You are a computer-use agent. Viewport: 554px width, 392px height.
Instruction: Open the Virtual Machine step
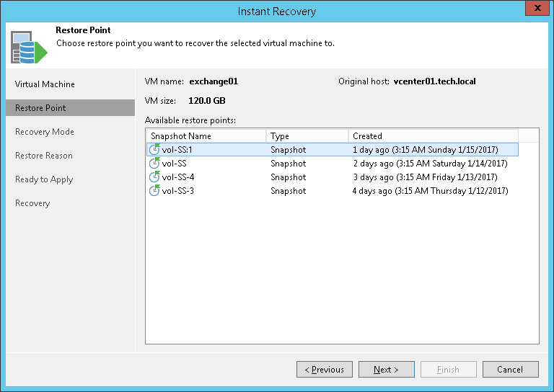45,84
